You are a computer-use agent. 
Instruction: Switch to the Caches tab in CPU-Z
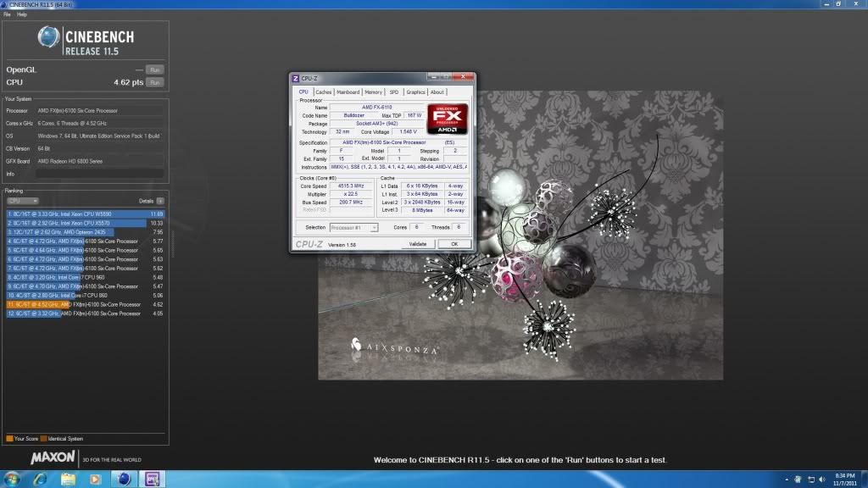click(323, 91)
